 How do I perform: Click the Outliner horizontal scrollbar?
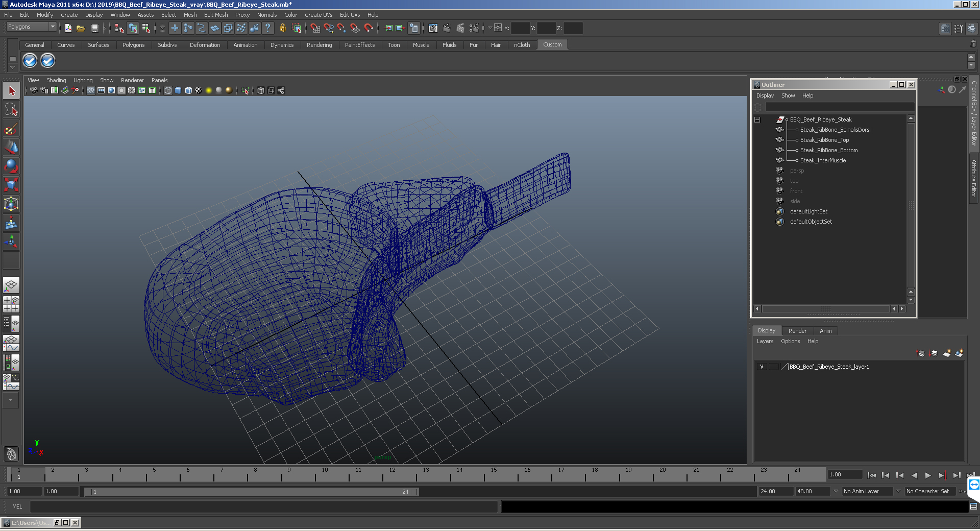(x=826, y=309)
